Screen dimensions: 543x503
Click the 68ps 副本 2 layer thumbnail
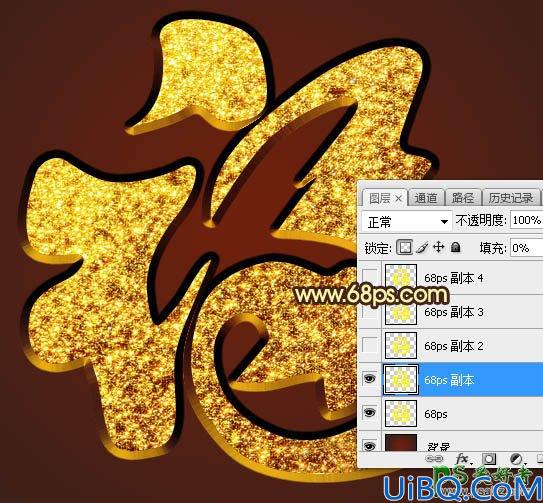[401, 345]
